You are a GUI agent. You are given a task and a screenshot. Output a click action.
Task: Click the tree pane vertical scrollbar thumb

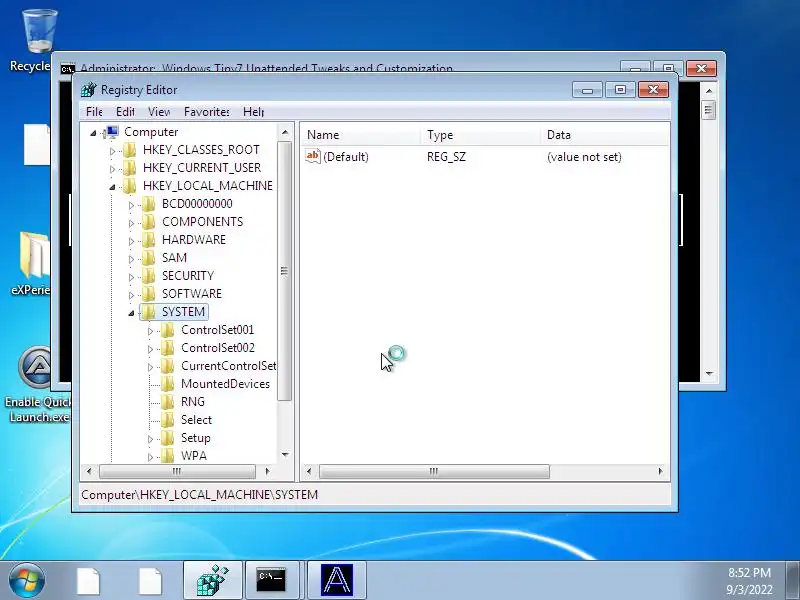[285, 271]
